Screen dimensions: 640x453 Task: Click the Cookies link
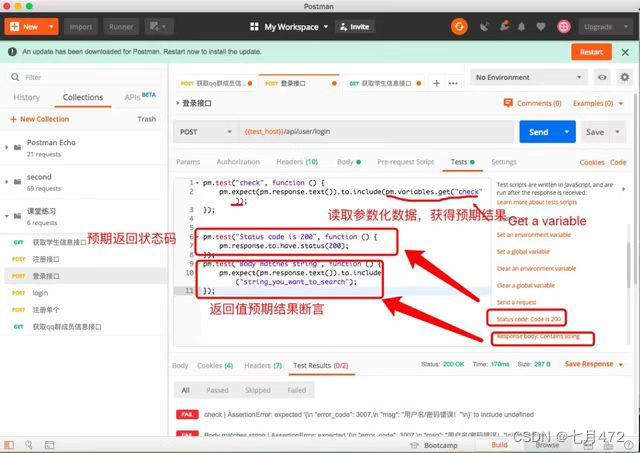[x=592, y=162]
